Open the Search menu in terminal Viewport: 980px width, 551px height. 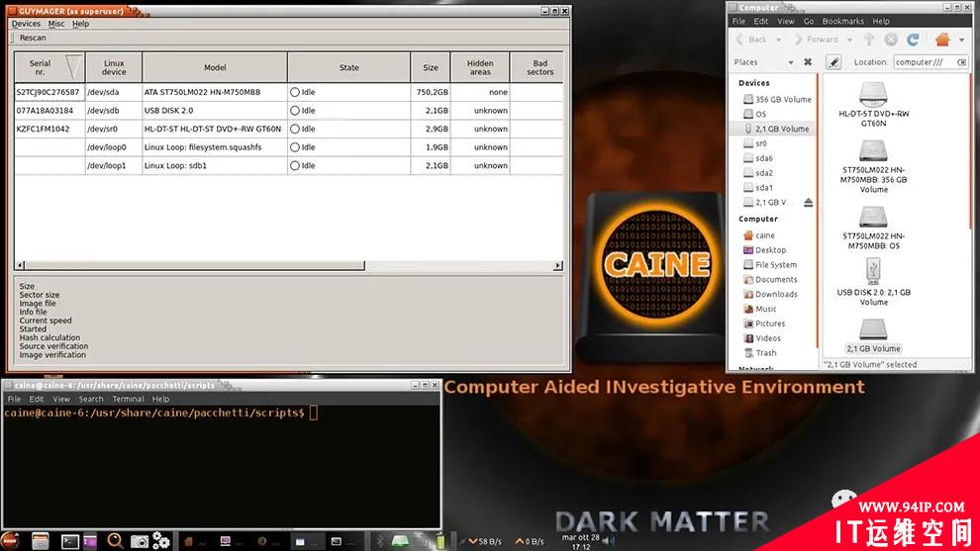pos(91,400)
